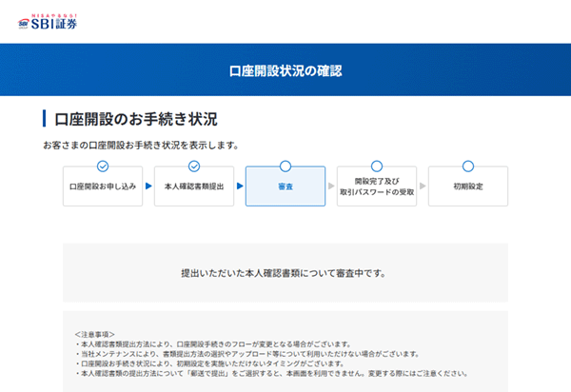Click gray arrow before 初期設定 step
Screen dimensions: 571x392
click(423, 186)
